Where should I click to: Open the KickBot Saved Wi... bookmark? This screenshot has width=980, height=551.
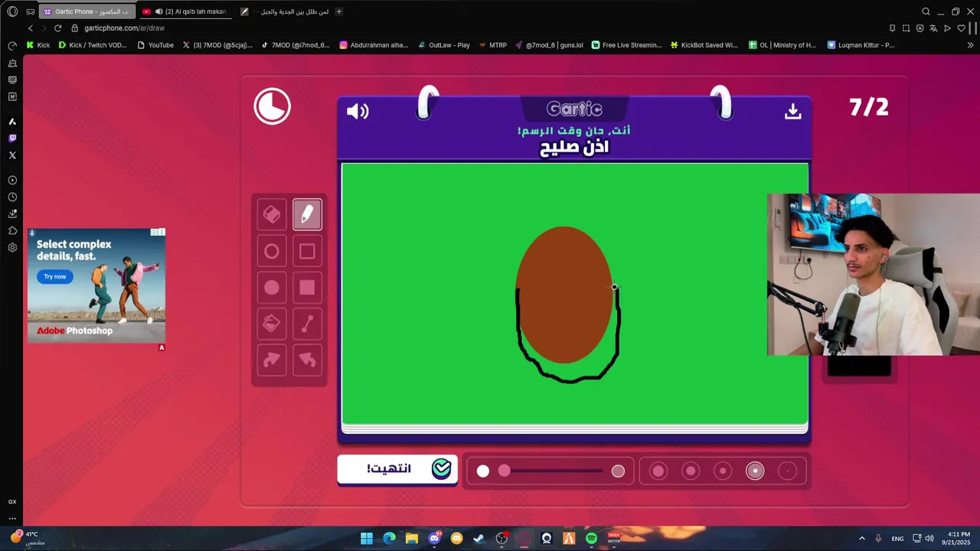[704, 45]
